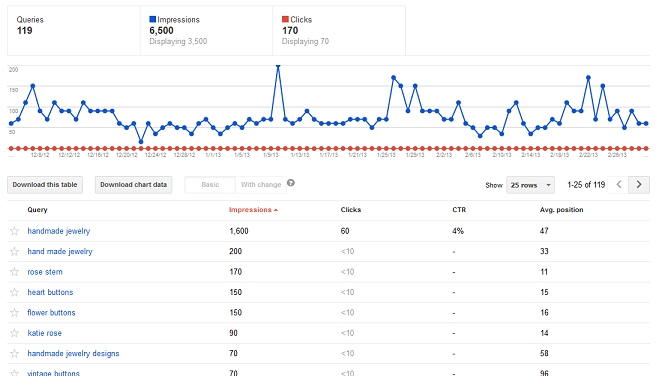Star the katie rose query
Image resolution: width=657 pixels, height=376 pixels.
[x=14, y=333]
